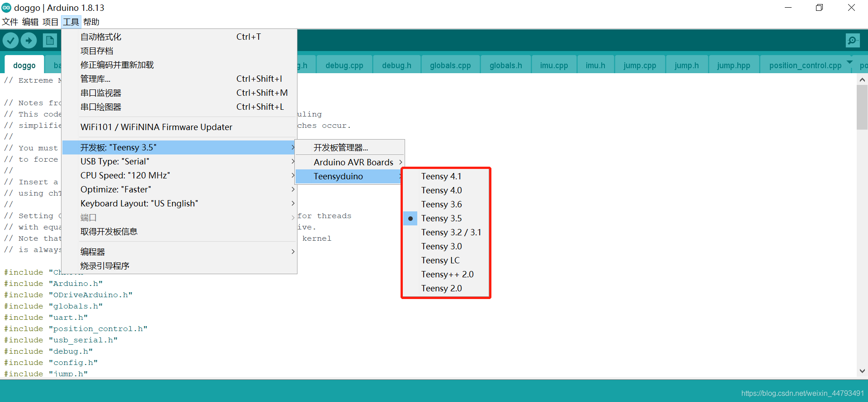Click the #include "config.h" line
This screenshot has height=402, width=868.
click(51, 362)
